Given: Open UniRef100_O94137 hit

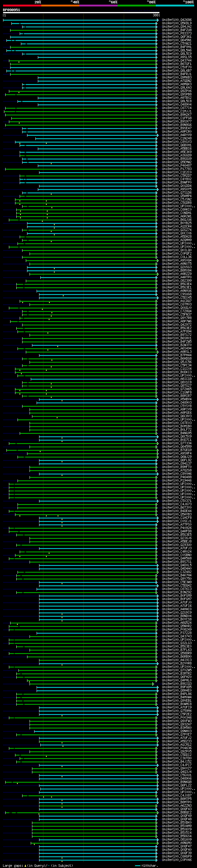Looking at the screenshot, I should click(177, 464).
